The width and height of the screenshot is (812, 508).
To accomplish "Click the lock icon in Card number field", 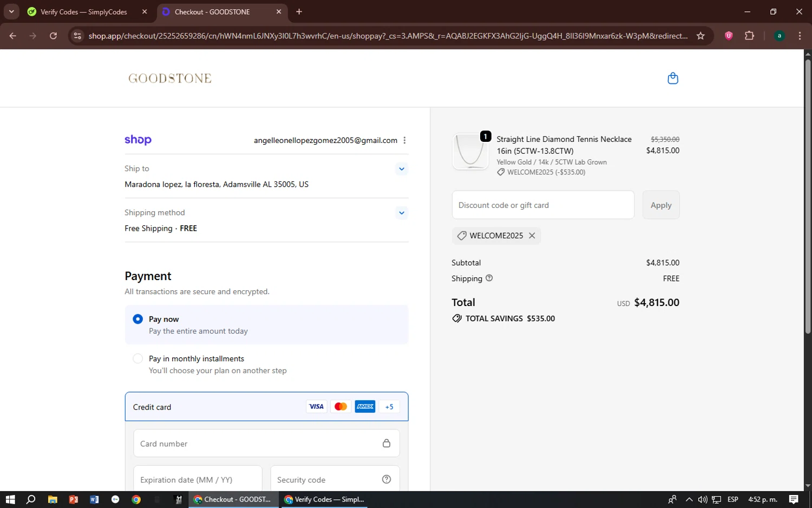I will (387, 443).
